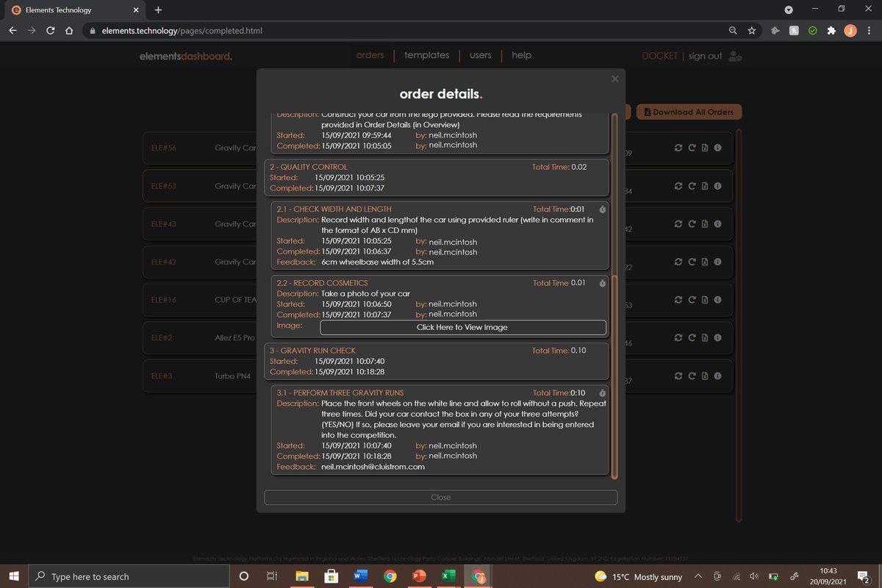Screen dimensions: 882x588
Task: Show info for ELE#16 CUP OF TEA order
Action: (717, 300)
